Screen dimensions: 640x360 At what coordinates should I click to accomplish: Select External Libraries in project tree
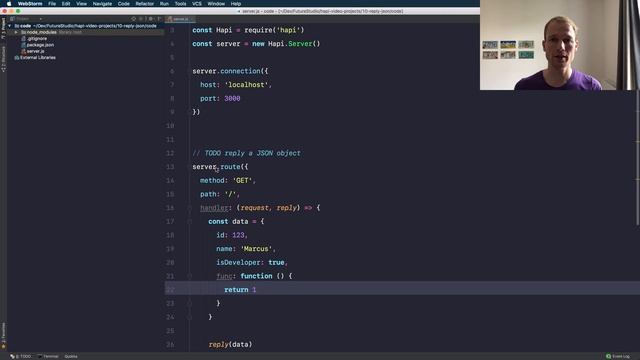pos(38,58)
